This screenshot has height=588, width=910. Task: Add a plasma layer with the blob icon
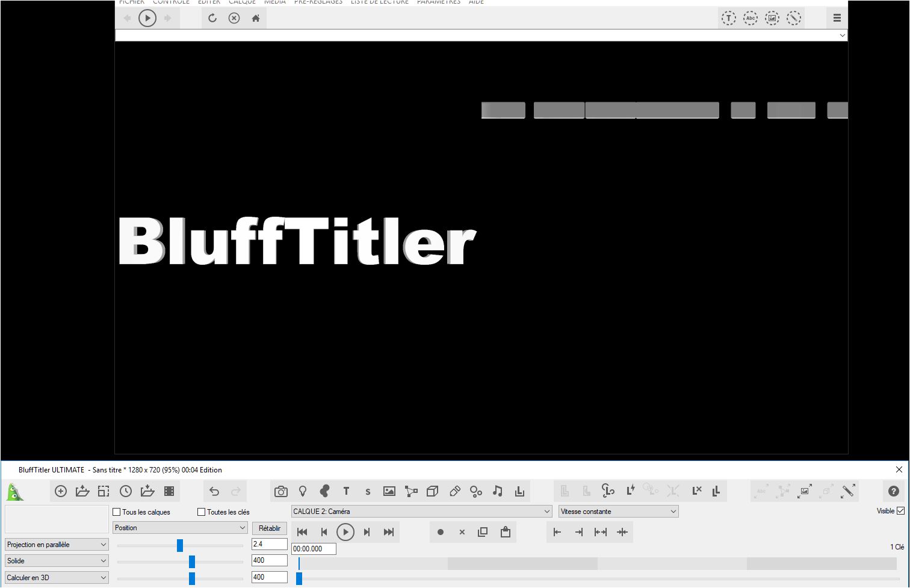324,491
